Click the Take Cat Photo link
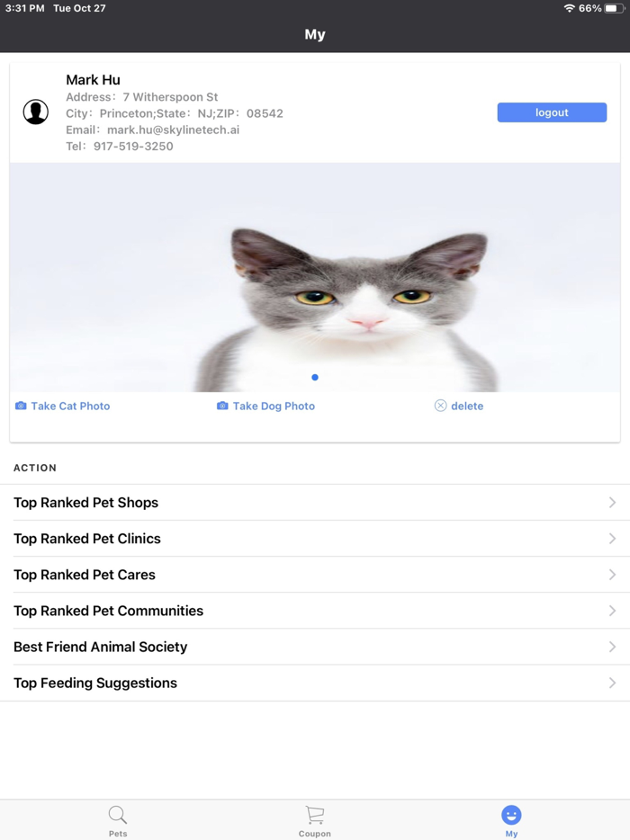 click(x=70, y=407)
